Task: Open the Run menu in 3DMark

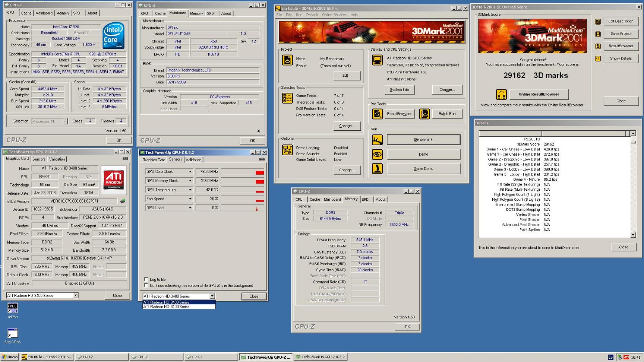Action: pyautogui.click(x=299, y=15)
